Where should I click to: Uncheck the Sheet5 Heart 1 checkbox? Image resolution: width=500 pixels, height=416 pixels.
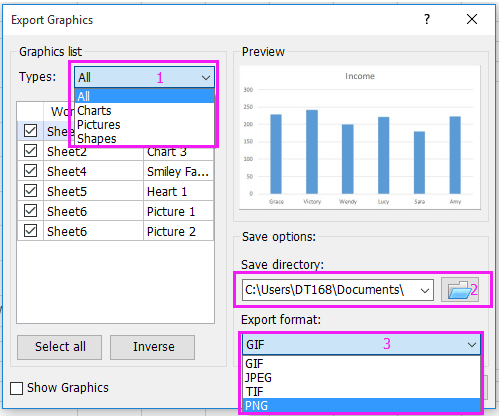point(30,191)
